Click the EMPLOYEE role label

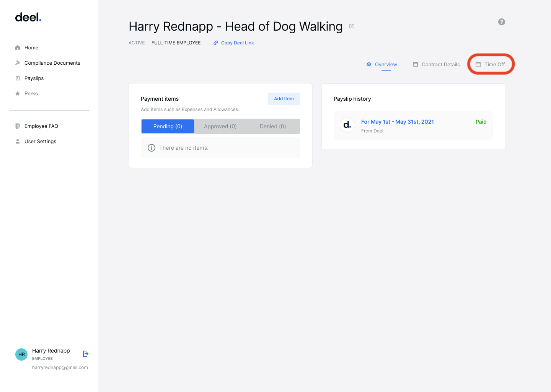click(42, 359)
